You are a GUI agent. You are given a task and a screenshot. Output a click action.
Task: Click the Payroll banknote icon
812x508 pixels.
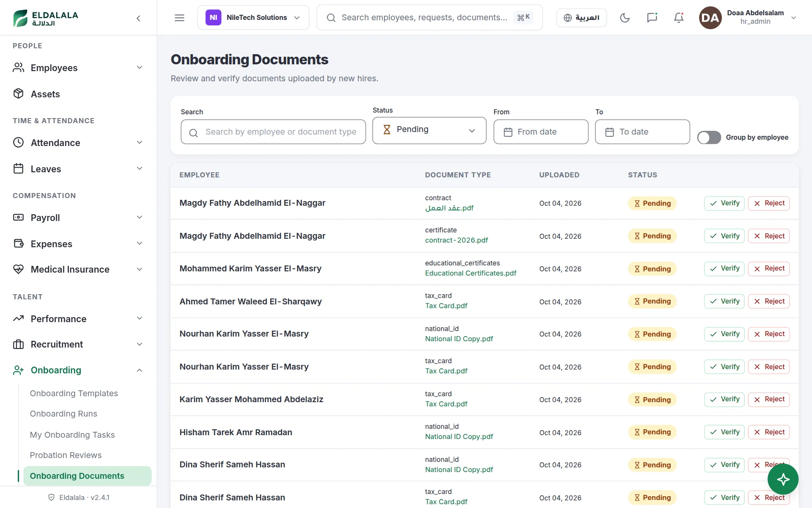18,217
